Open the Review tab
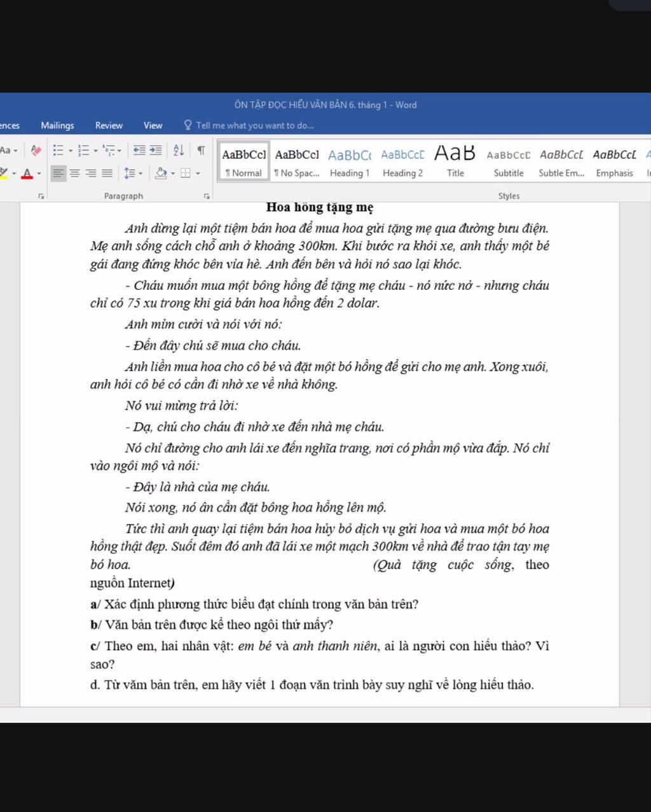651x812 pixels. (109, 125)
